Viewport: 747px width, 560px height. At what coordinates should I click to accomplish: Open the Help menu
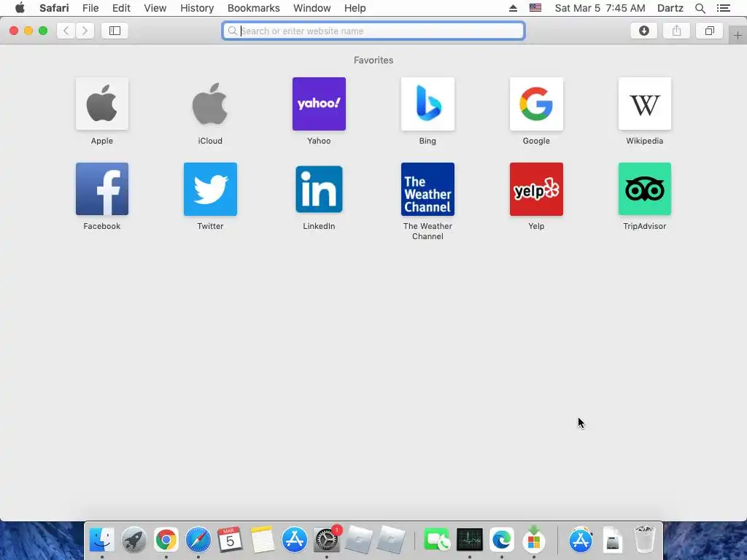pyautogui.click(x=355, y=8)
